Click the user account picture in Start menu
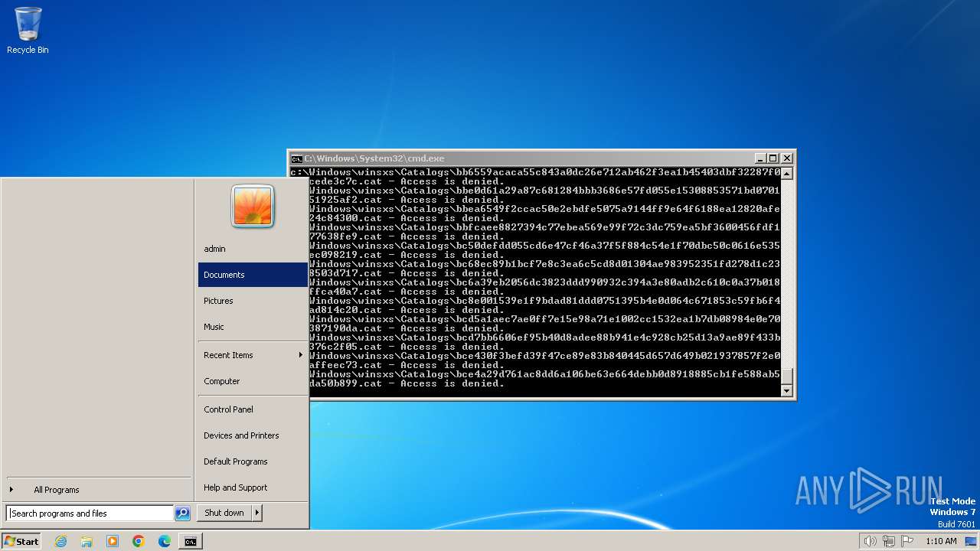 click(x=253, y=207)
